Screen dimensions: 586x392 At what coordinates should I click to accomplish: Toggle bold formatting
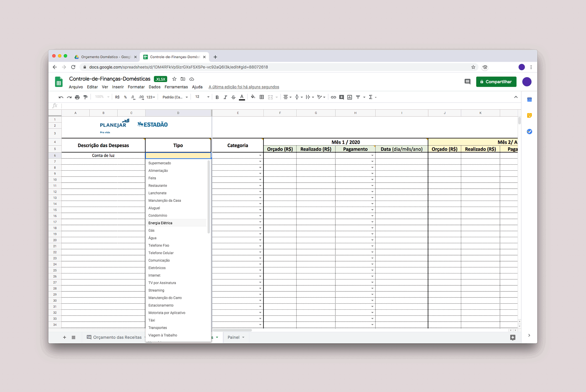coord(217,97)
